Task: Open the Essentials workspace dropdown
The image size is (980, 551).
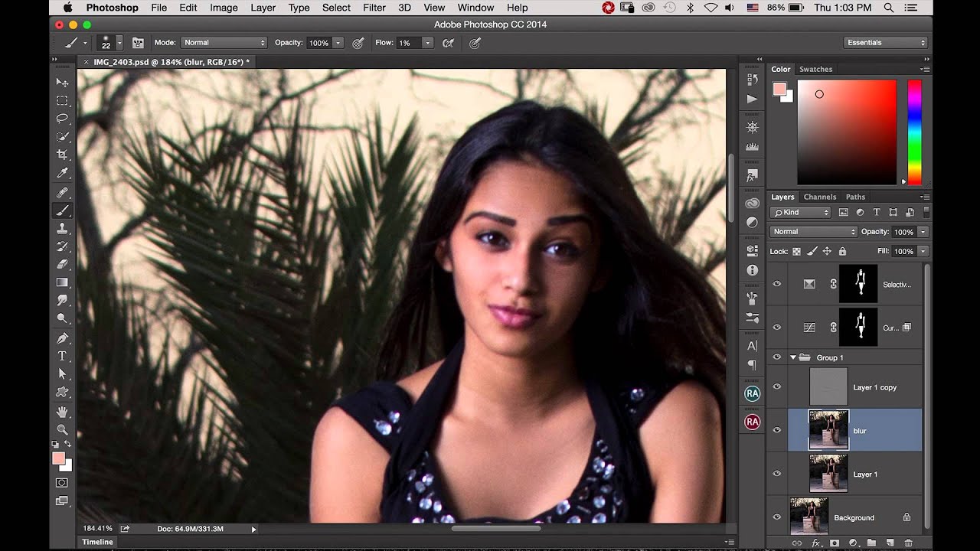Action: click(886, 43)
